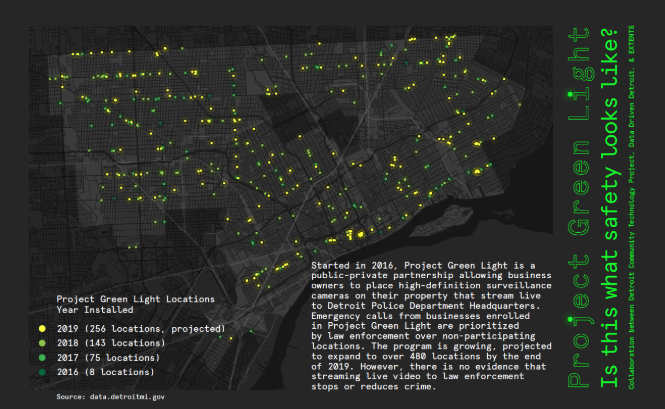This screenshot has height=409, width=665.
Task: Click 'by law enforcement over non-participating' line
Action: [423, 336]
